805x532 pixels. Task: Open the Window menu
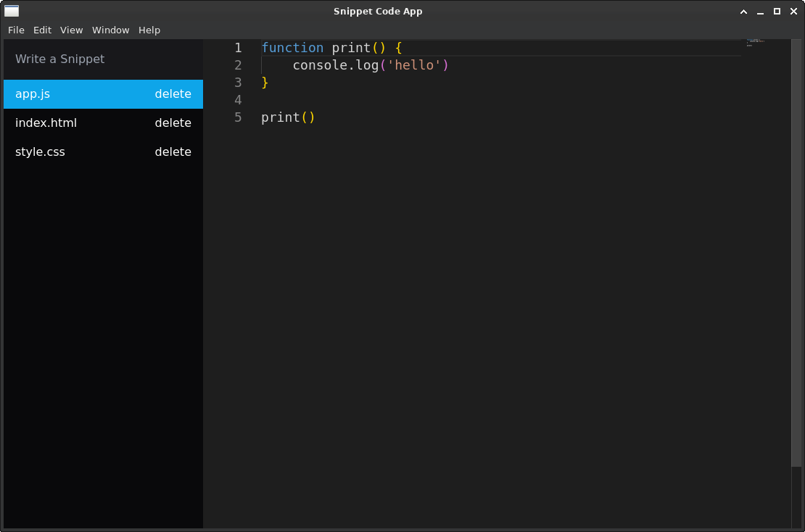(x=110, y=30)
